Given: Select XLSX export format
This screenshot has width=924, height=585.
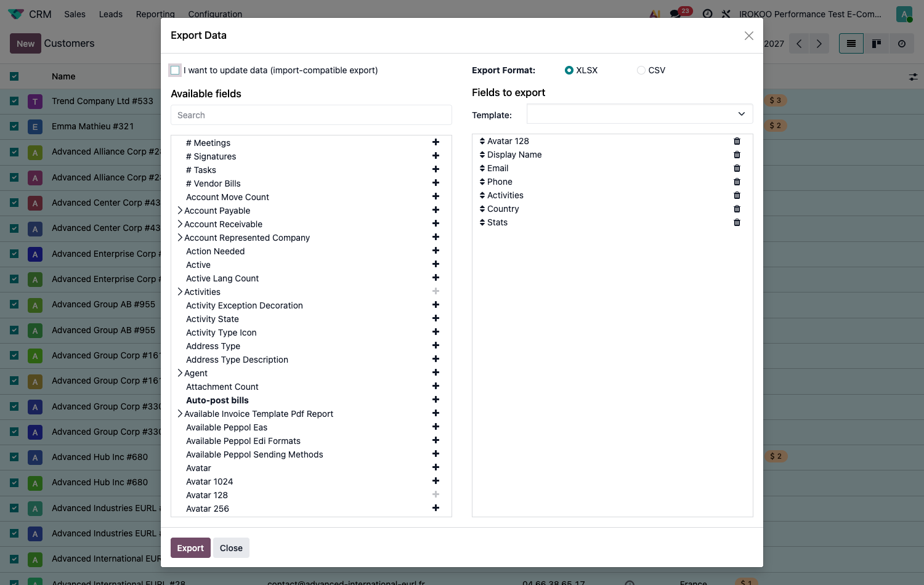Looking at the screenshot, I should click(569, 70).
